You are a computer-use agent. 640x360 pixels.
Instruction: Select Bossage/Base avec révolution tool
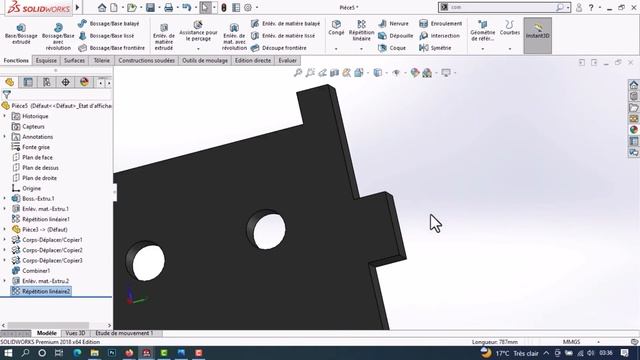[58, 37]
